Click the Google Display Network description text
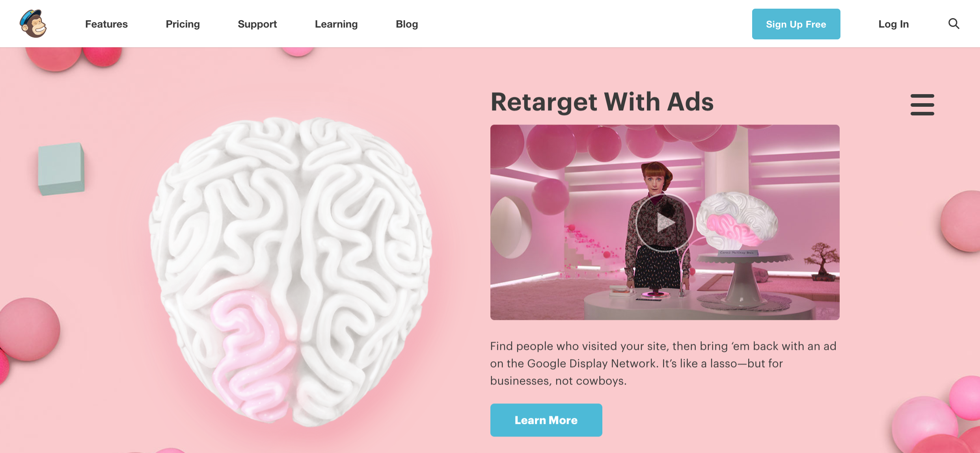 click(663, 363)
